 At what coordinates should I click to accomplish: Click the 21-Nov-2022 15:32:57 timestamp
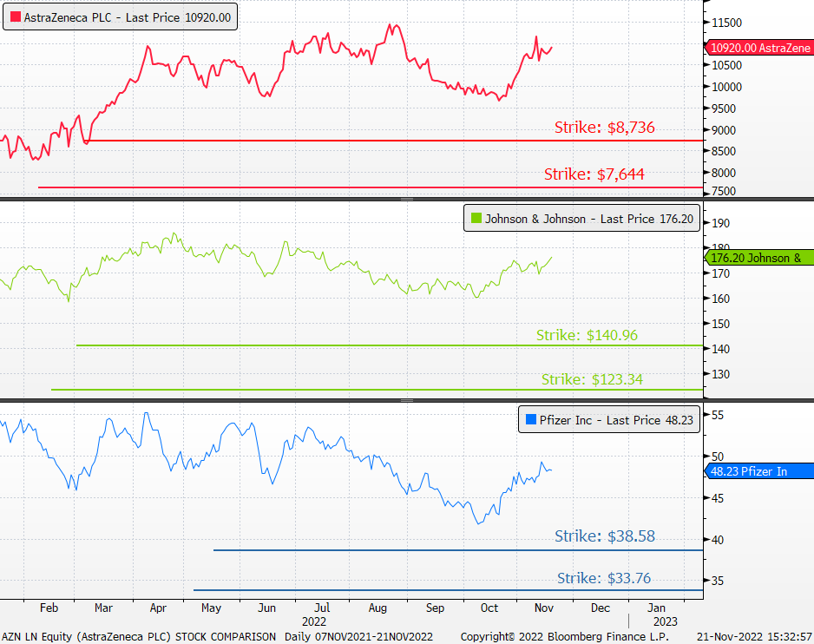pos(754,637)
